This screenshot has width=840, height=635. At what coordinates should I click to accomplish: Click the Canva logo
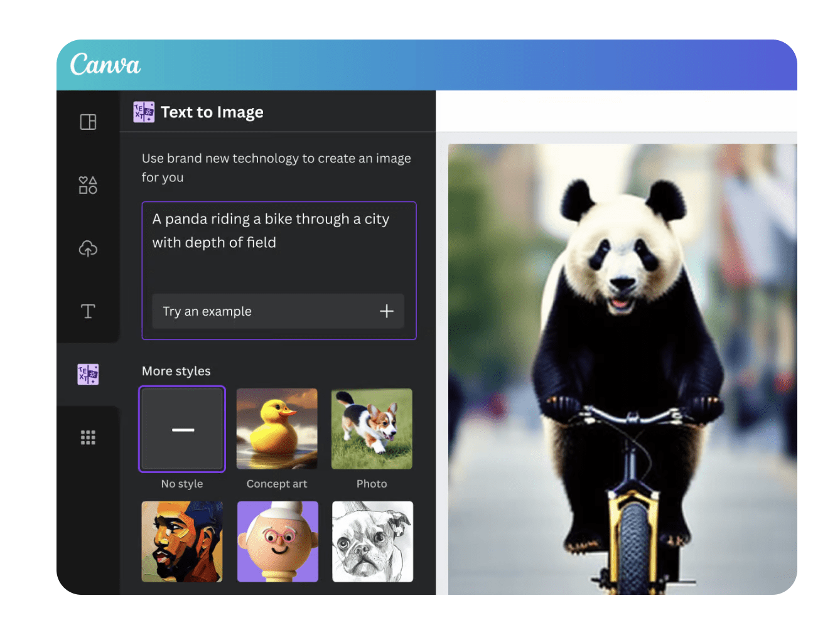[105, 65]
